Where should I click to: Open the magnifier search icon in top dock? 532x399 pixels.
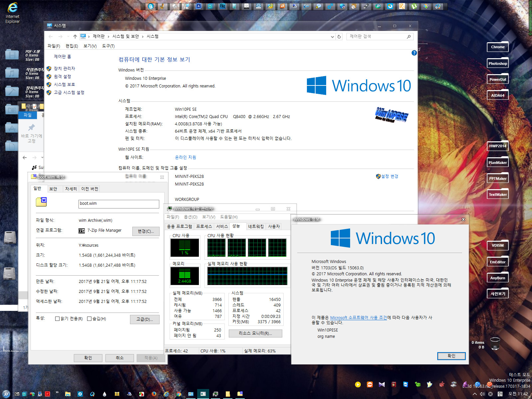[x=151, y=6]
